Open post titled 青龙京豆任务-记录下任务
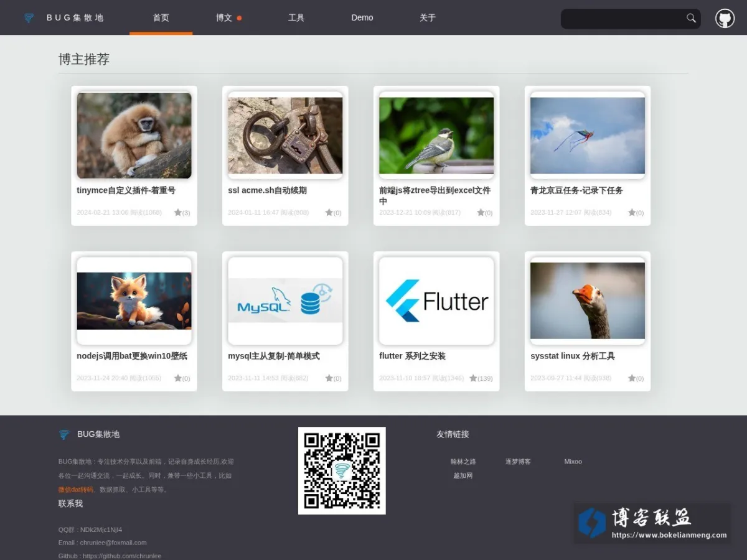The image size is (747, 560). (576, 190)
